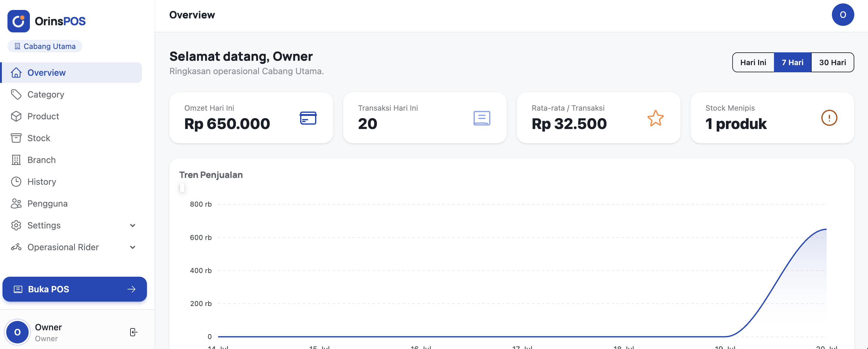Click the Operasional Rider scooter icon

[x=16, y=247]
